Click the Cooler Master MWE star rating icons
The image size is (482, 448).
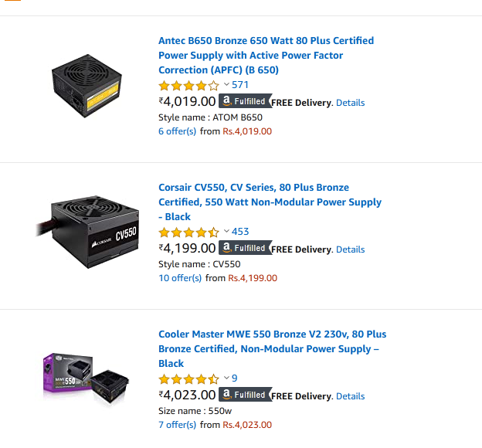click(188, 378)
